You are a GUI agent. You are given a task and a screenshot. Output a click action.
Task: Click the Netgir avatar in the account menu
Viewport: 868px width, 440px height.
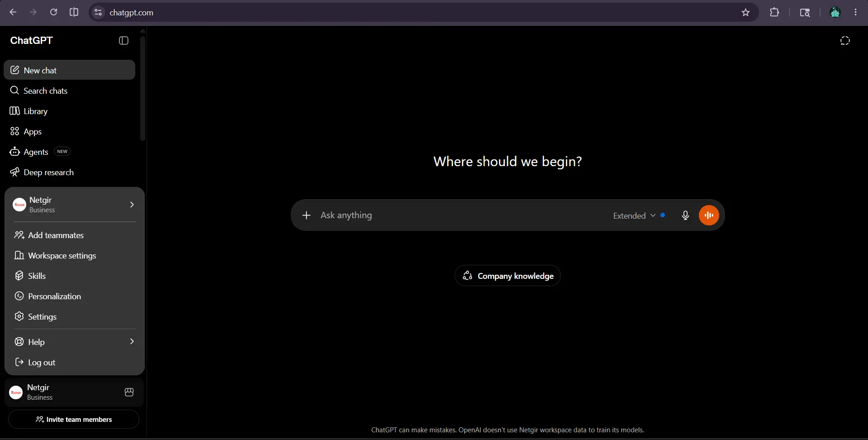tap(19, 205)
